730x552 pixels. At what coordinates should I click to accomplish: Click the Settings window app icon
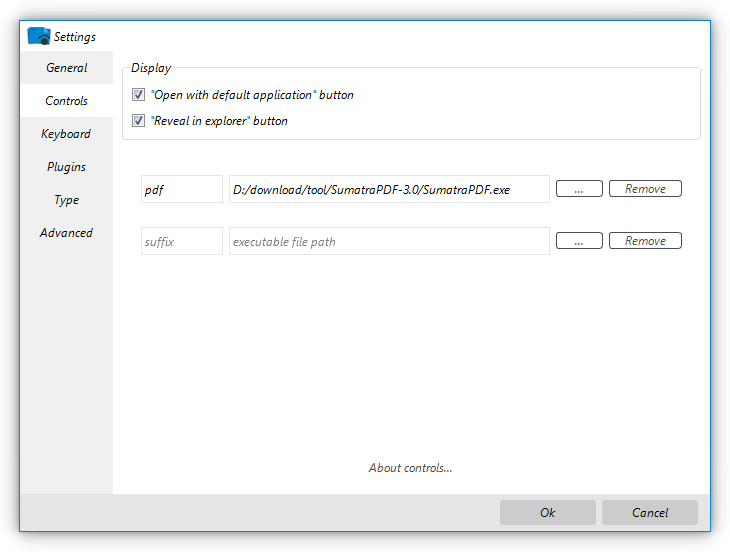pos(39,36)
